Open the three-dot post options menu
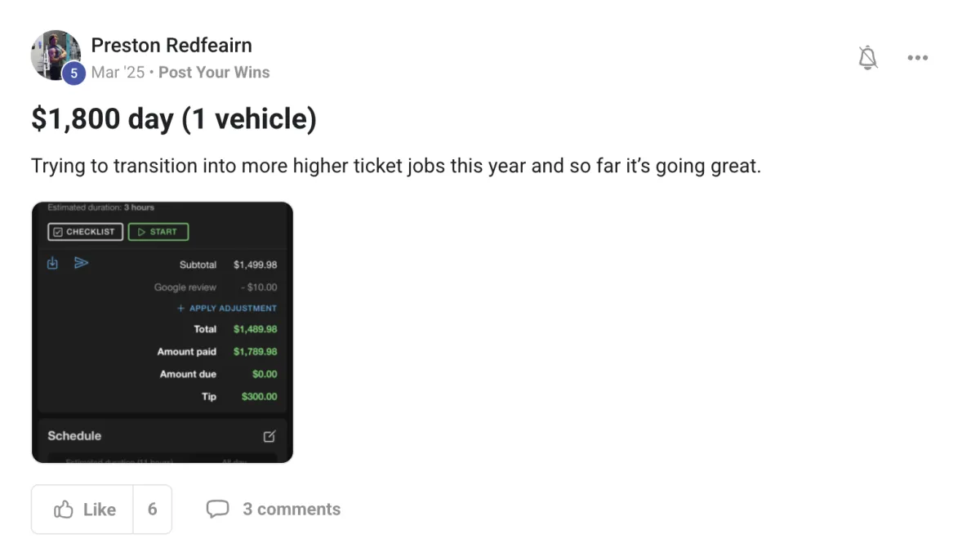This screenshot has height=552, width=980. coord(918,58)
